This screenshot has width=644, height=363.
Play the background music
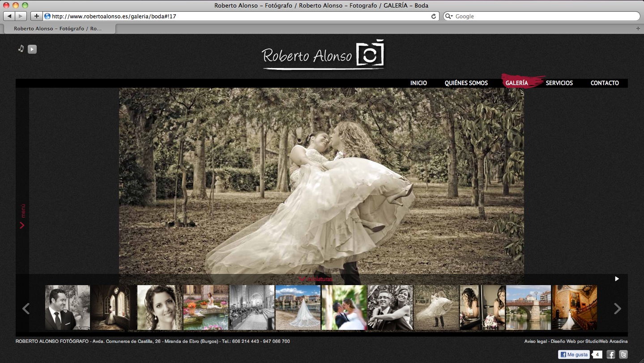32,49
